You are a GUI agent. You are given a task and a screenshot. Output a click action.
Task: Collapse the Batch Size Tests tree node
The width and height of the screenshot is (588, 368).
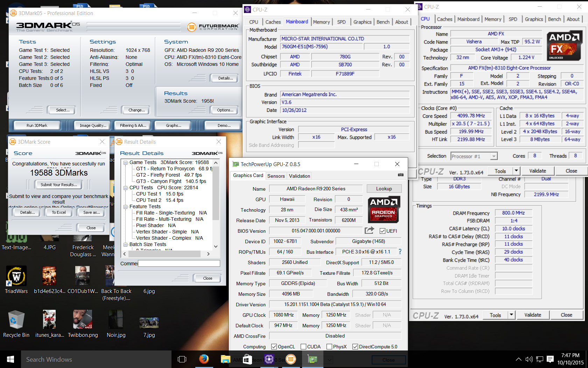(x=126, y=245)
